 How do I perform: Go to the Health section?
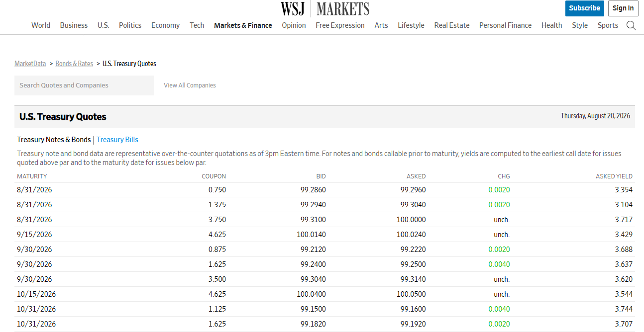pyautogui.click(x=551, y=25)
